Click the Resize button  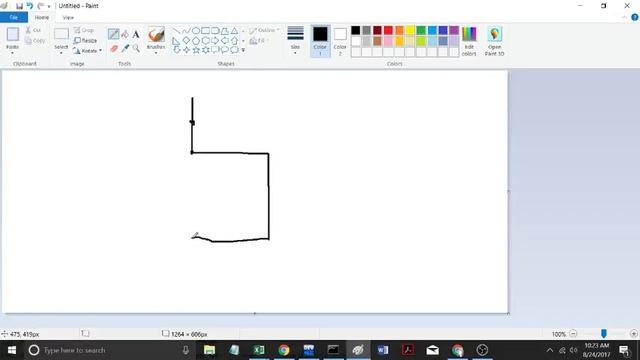pyautogui.click(x=85, y=40)
